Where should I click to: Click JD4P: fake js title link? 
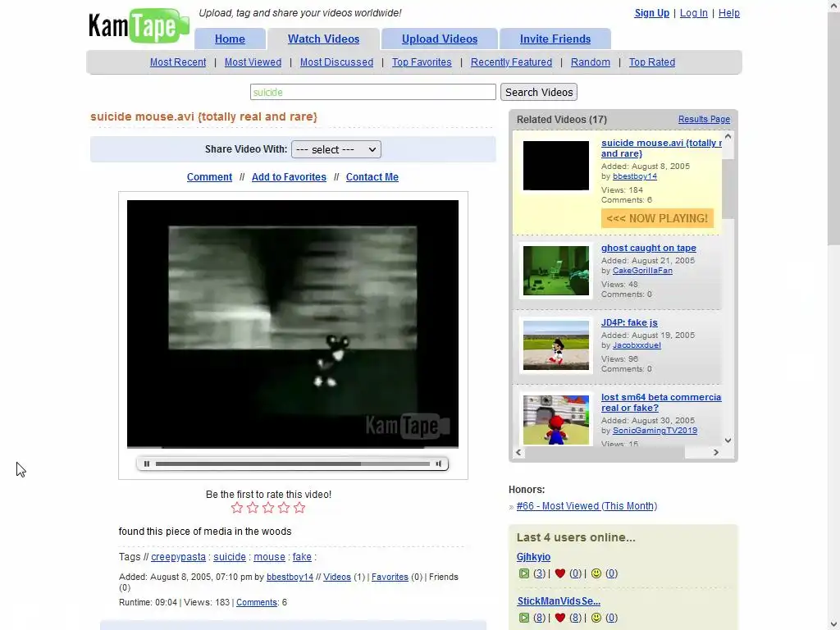629,322
